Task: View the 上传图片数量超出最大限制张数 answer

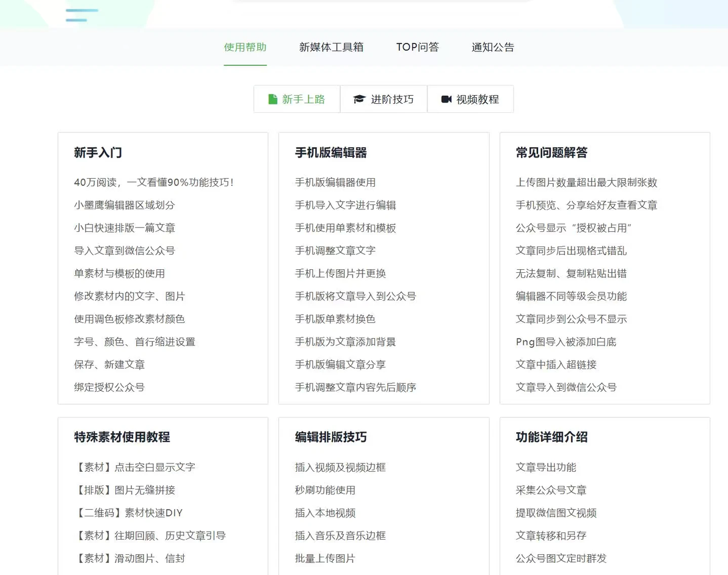Action: click(x=586, y=183)
